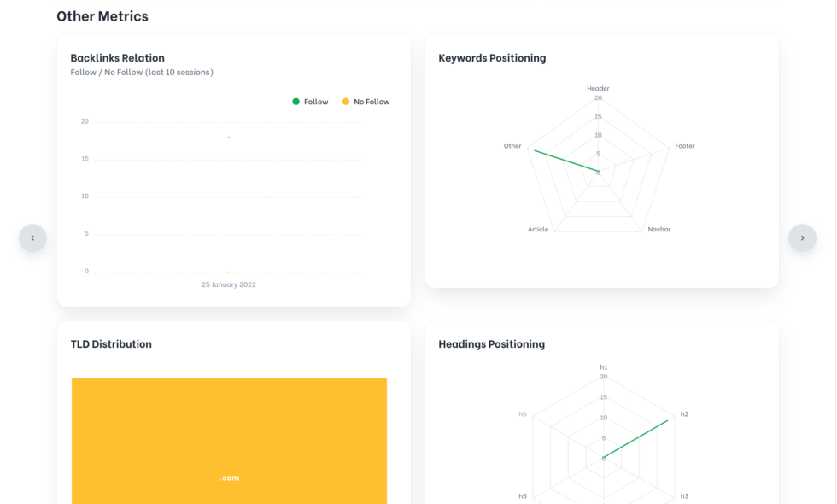This screenshot has height=504, width=837.
Task: Click the Other axis label on radar
Action: [512, 146]
